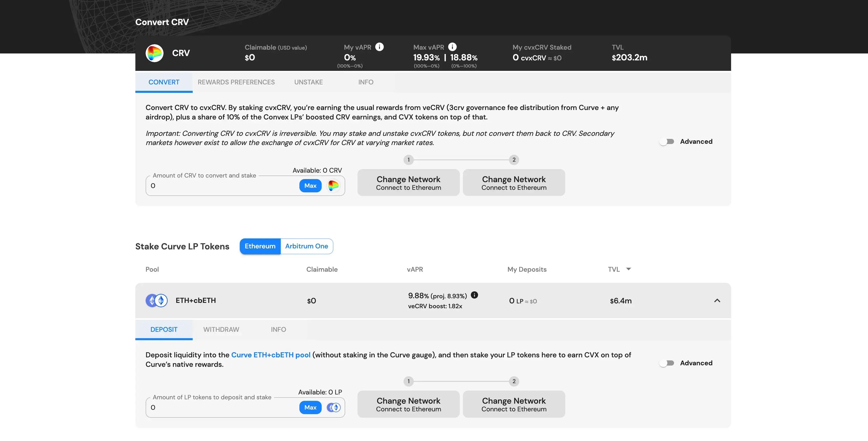Click info icon beside 9.88% vAPR
Viewport: 868px width, 441px height.
474,295
